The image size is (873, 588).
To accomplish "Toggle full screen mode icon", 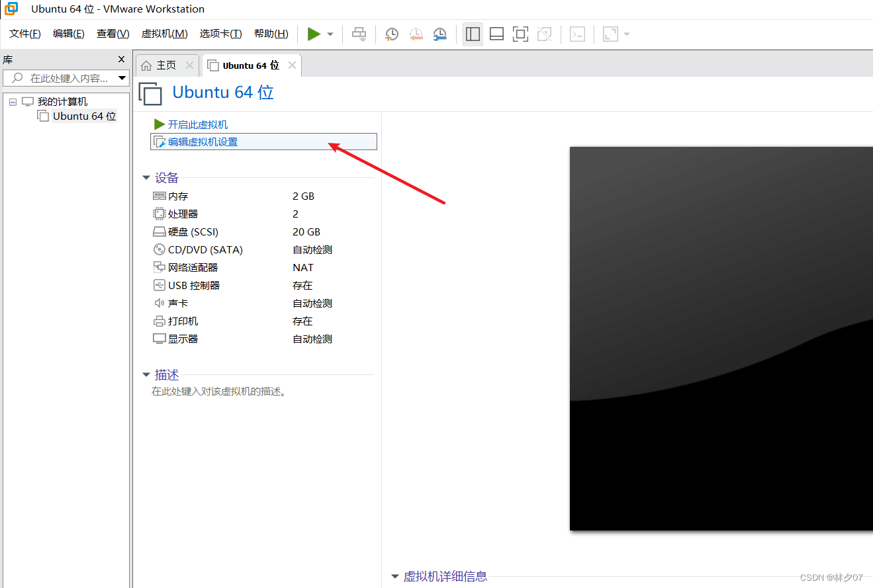I will 520,34.
